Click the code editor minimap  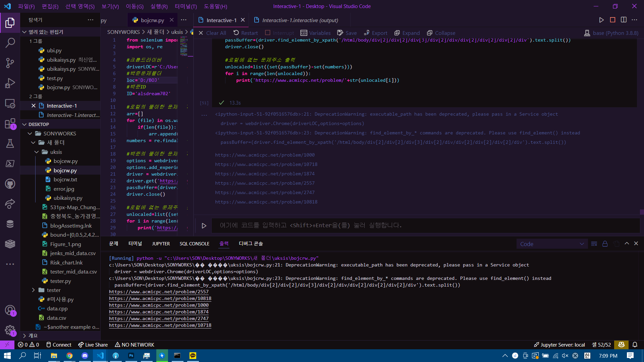coord(184,47)
